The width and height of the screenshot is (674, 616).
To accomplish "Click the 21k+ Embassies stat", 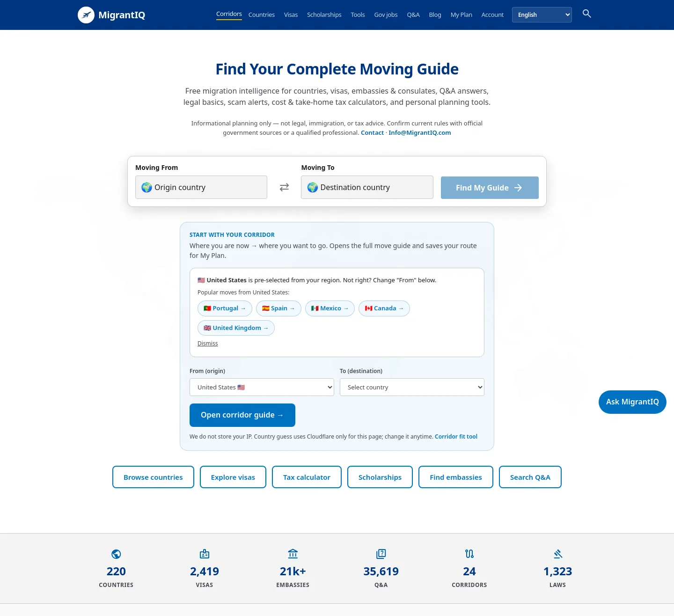I will [293, 568].
